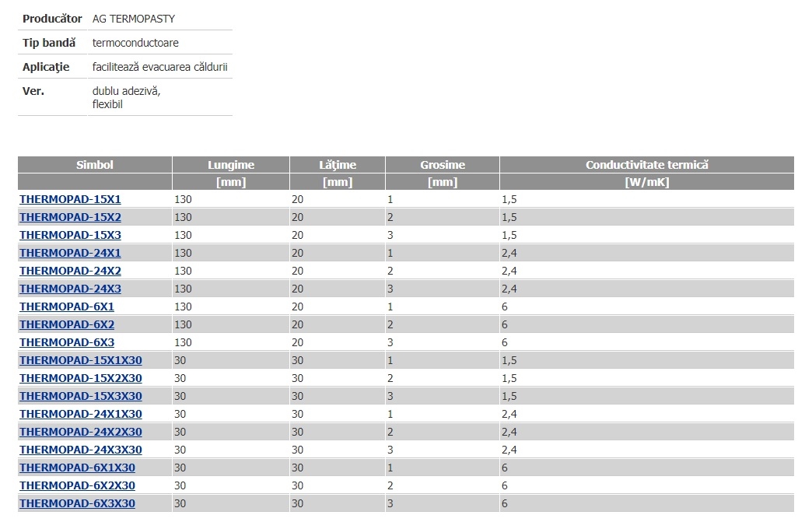Click the 30 length cell for THERMOPAD-15X1X30
Screen dimensions: 812x522
pyautogui.click(x=231, y=360)
